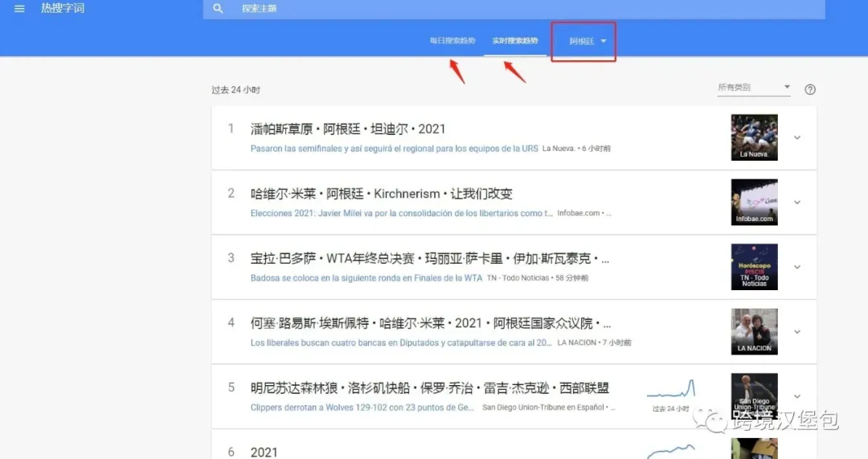The width and height of the screenshot is (868, 459).
Task: Expand trend 4 何塞·路易斯·埃斯佩特 row chevron
Action: point(797,332)
